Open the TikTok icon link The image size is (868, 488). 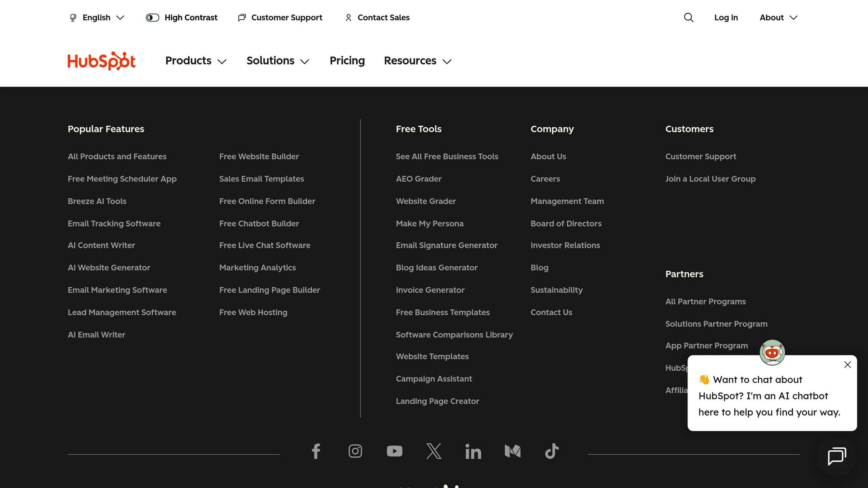[551, 451]
